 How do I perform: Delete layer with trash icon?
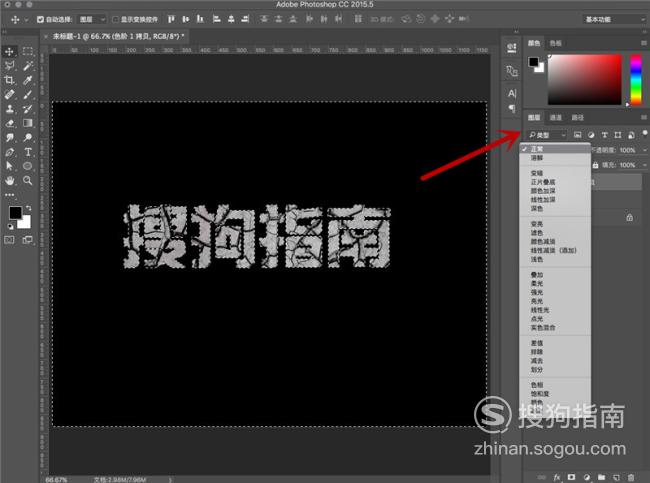(631, 477)
